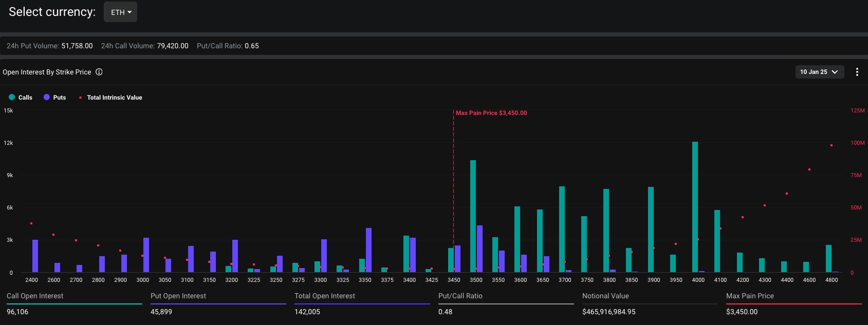Screen dimensions: 868x325
Task: Toggle Total Intrinsic Value legend item
Action: click(114, 98)
